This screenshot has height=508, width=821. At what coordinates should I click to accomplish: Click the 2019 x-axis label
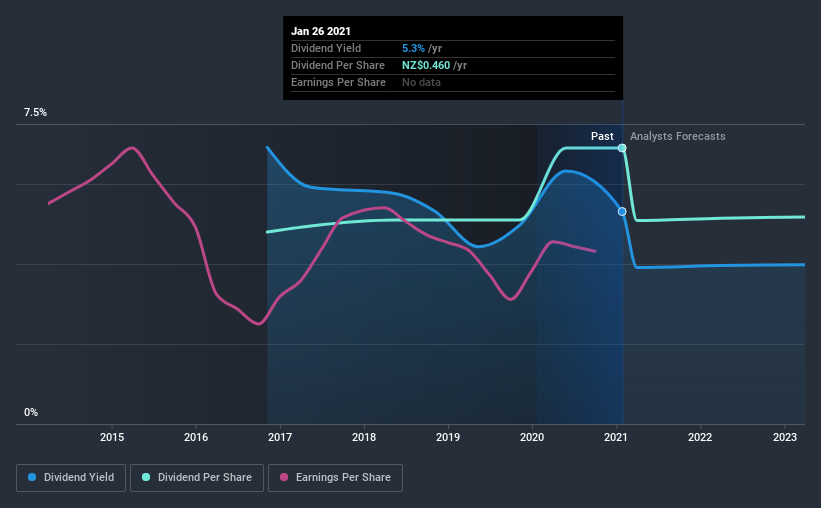[x=448, y=437]
